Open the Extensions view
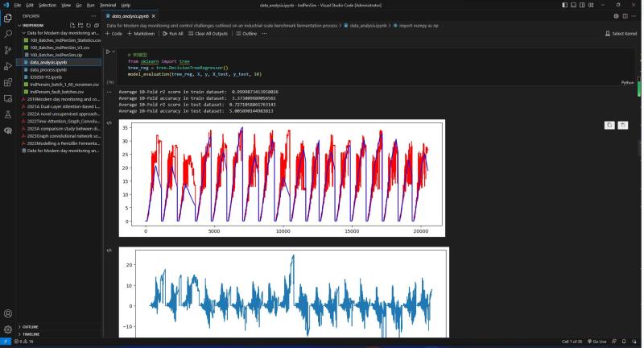 coord(7,82)
